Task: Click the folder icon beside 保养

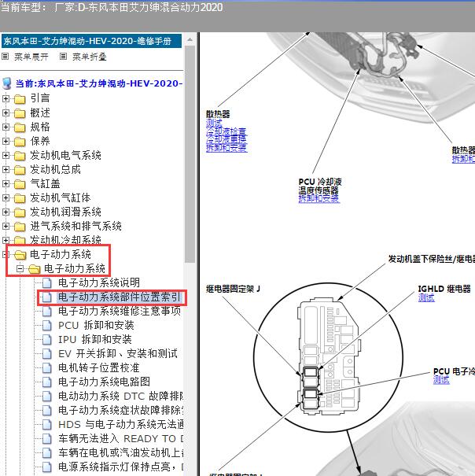Action: click(x=20, y=142)
